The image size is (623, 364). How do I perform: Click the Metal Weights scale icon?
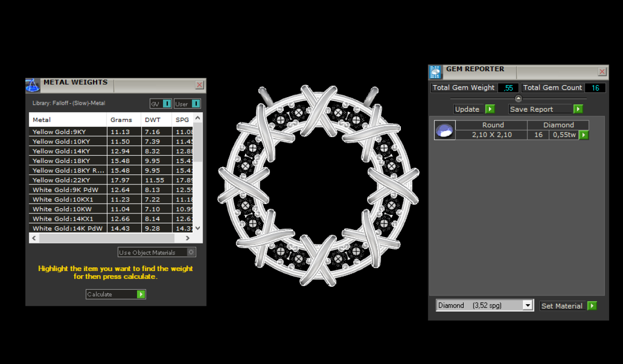pyautogui.click(x=33, y=86)
